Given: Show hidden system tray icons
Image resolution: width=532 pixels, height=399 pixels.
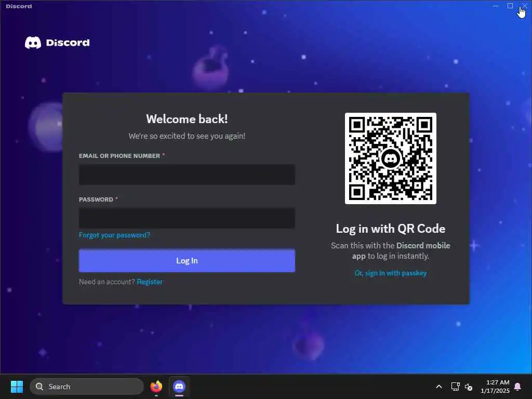Looking at the screenshot, I should click(438, 387).
